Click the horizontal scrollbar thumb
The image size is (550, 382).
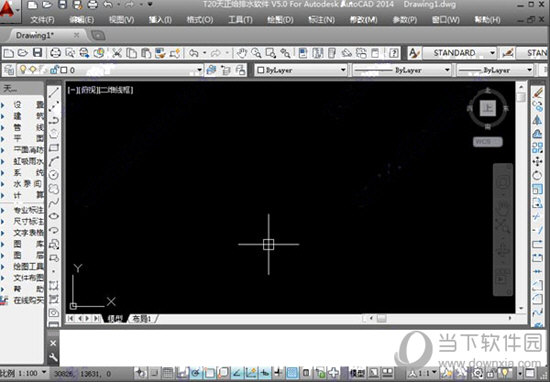pos(382,319)
